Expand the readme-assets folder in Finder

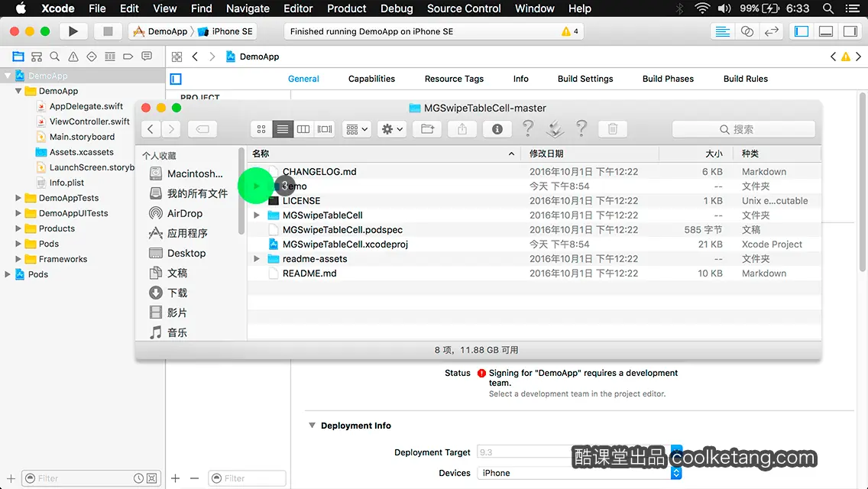256,258
